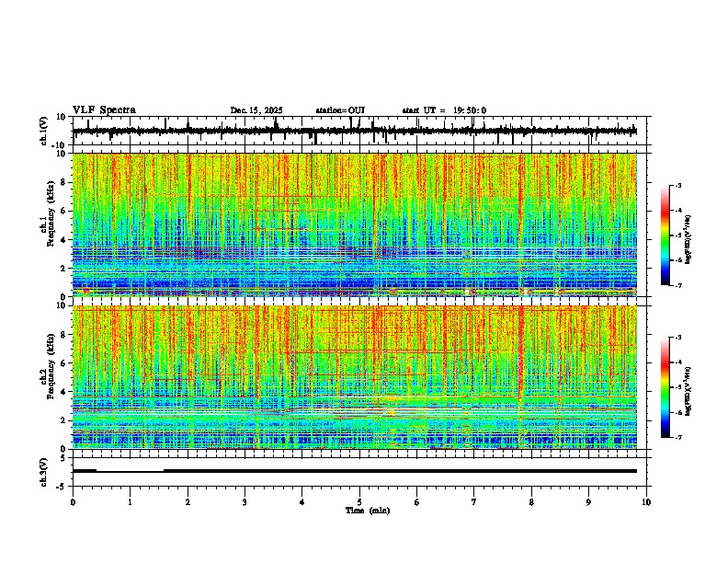Click time axis tick label "0"
The width and height of the screenshot is (728, 563).
click(x=73, y=502)
